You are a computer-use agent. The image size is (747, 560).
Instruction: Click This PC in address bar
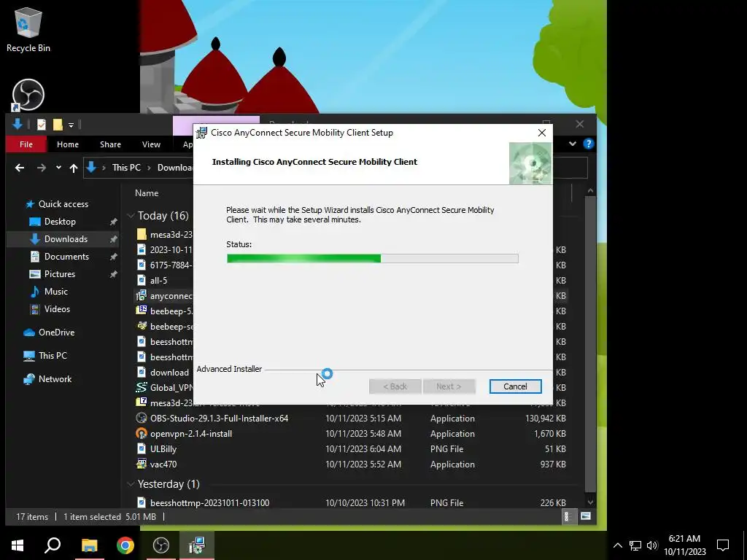[126, 168]
